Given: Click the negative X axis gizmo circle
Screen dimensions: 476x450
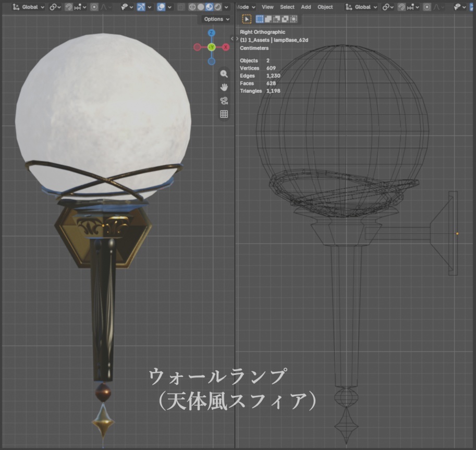Looking at the screenshot, I should pyautogui.click(x=197, y=47).
